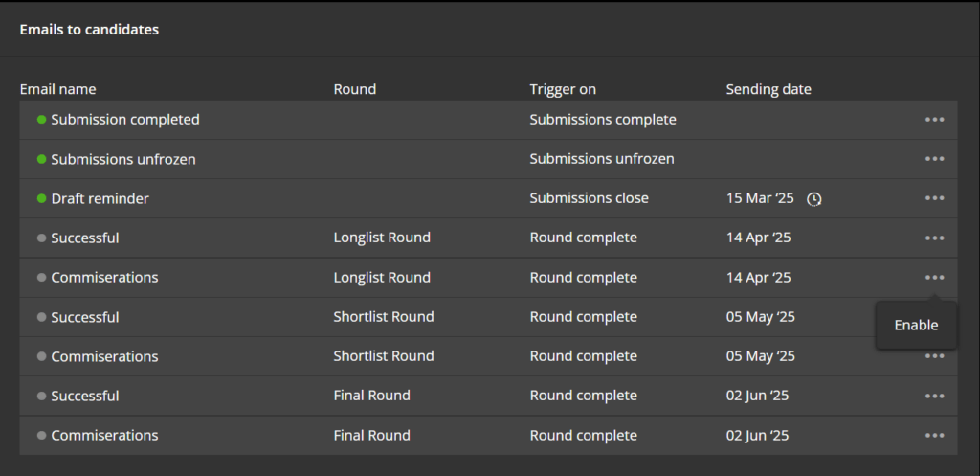Choose Enable from the popup menu

tap(916, 326)
